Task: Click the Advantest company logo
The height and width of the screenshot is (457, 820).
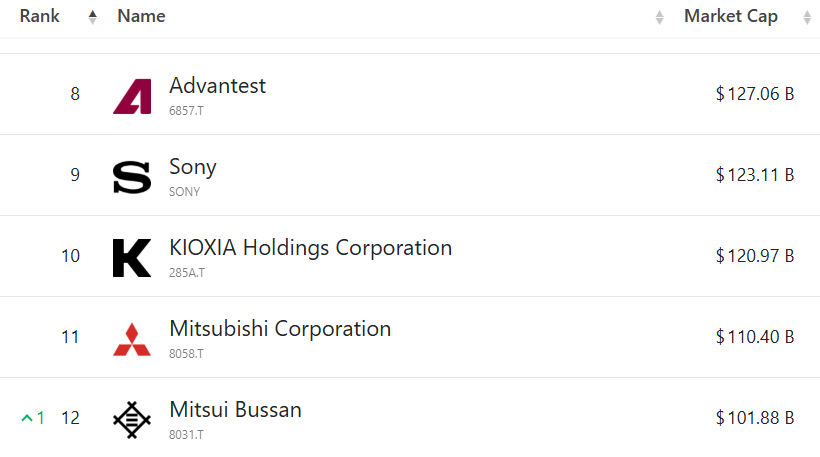Action: (x=132, y=96)
